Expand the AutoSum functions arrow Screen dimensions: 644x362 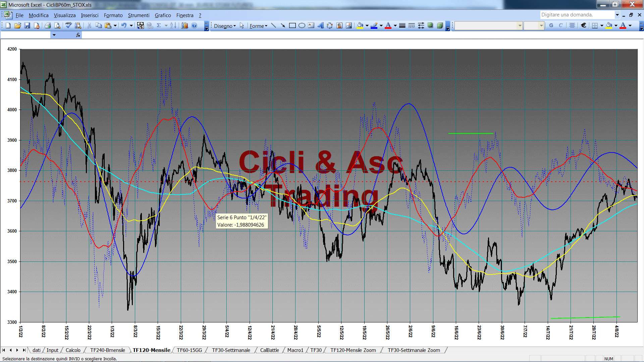(166, 25)
